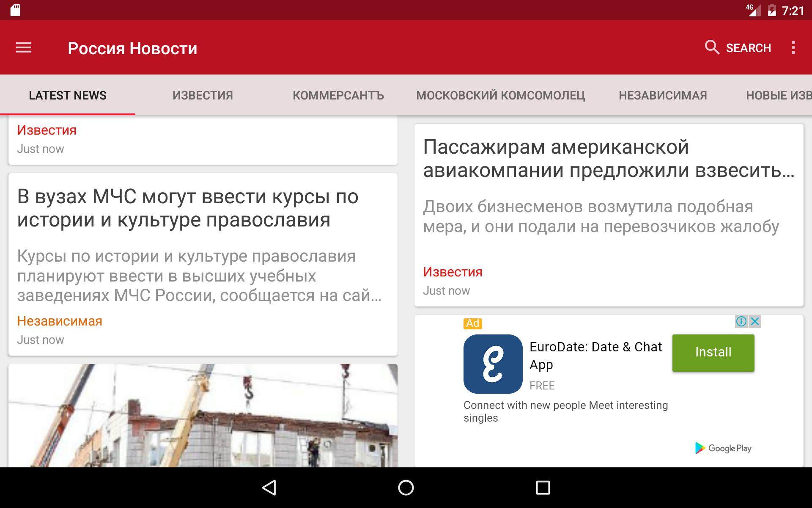
Task: Open the Московский Комсомолец tab
Action: [501, 95]
